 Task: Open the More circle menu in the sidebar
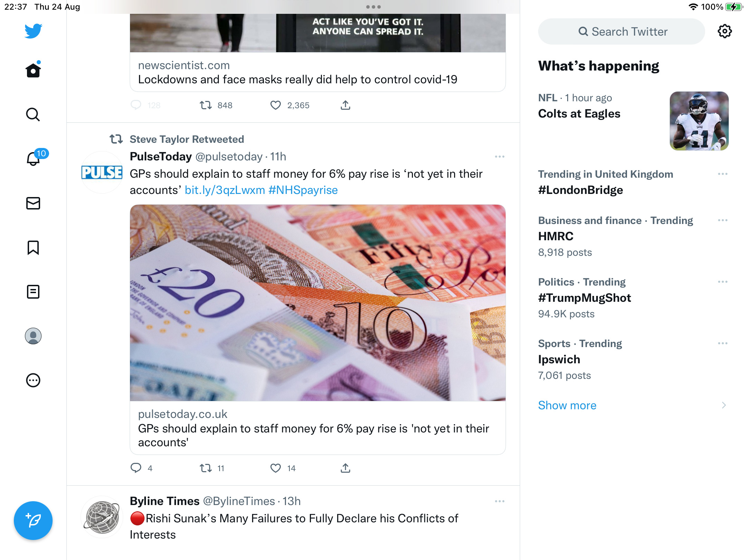coord(33,380)
